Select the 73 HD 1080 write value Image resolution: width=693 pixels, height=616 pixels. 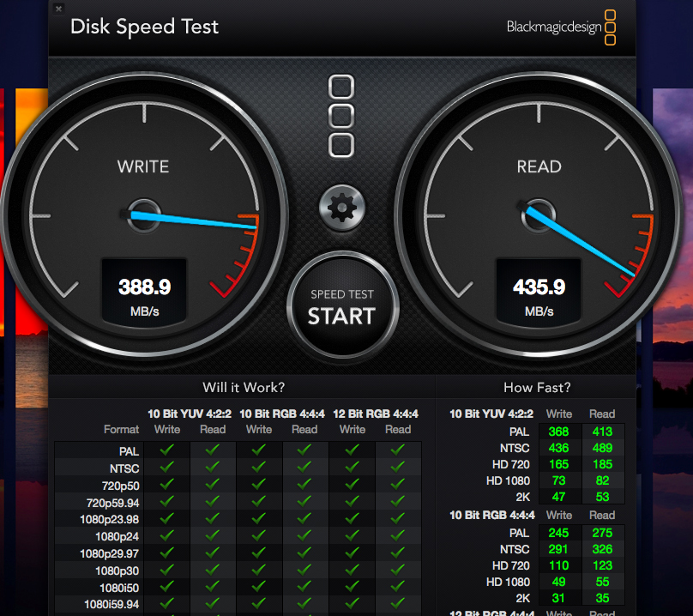click(x=558, y=480)
